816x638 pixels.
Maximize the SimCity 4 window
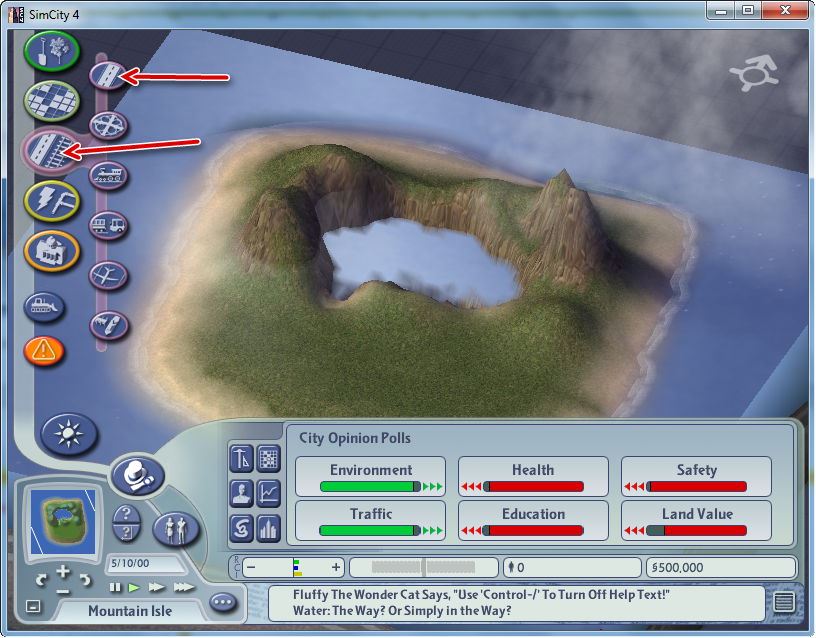pyautogui.click(x=748, y=10)
